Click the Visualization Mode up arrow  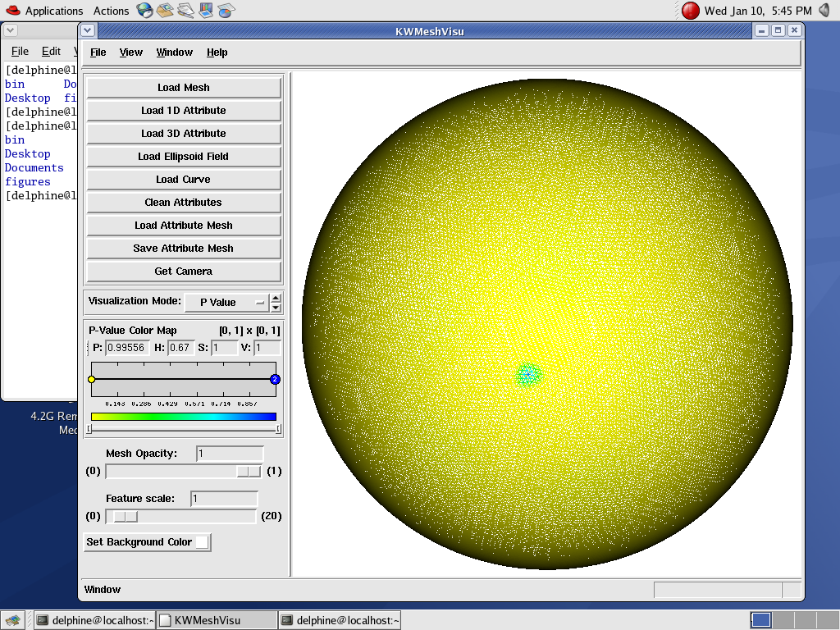276,298
